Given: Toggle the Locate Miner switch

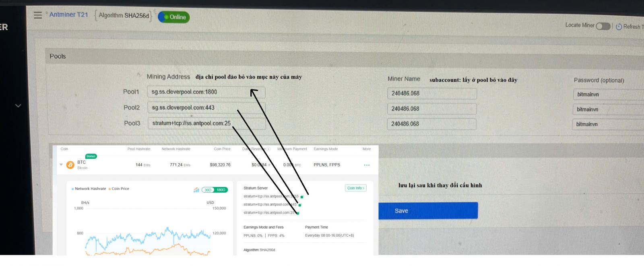Looking at the screenshot, I should 603,26.
